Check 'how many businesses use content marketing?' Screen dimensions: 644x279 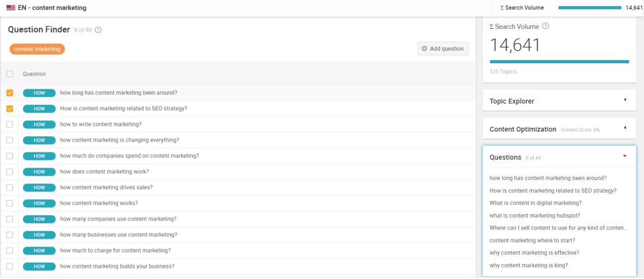(x=10, y=235)
